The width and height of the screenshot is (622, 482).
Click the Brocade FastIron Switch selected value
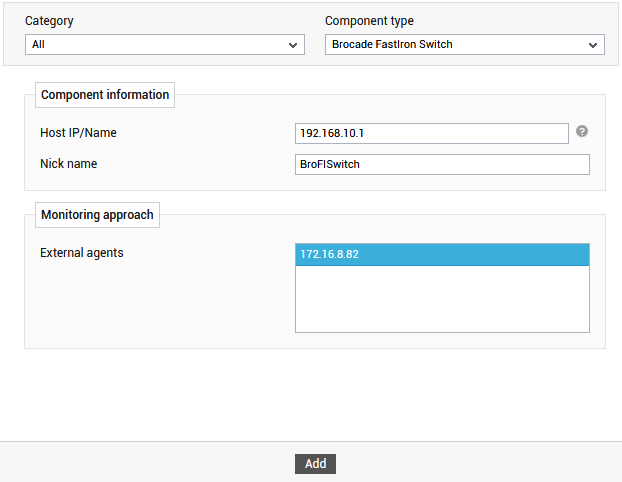pyautogui.click(x=392, y=44)
